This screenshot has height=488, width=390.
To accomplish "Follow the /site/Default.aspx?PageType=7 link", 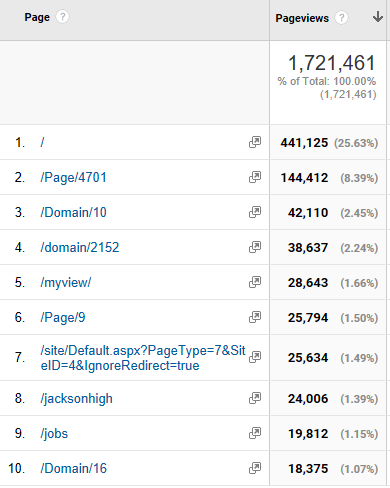I will pos(143,358).
